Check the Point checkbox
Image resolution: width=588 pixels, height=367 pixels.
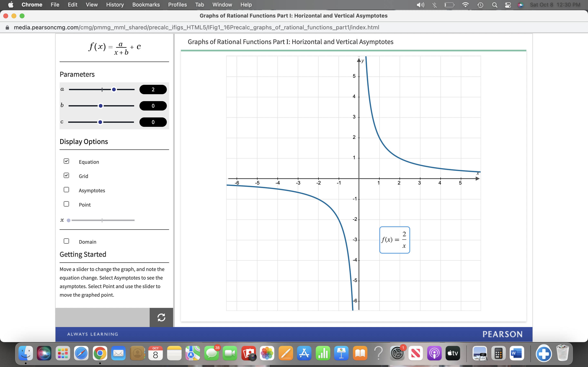point(66,204)
